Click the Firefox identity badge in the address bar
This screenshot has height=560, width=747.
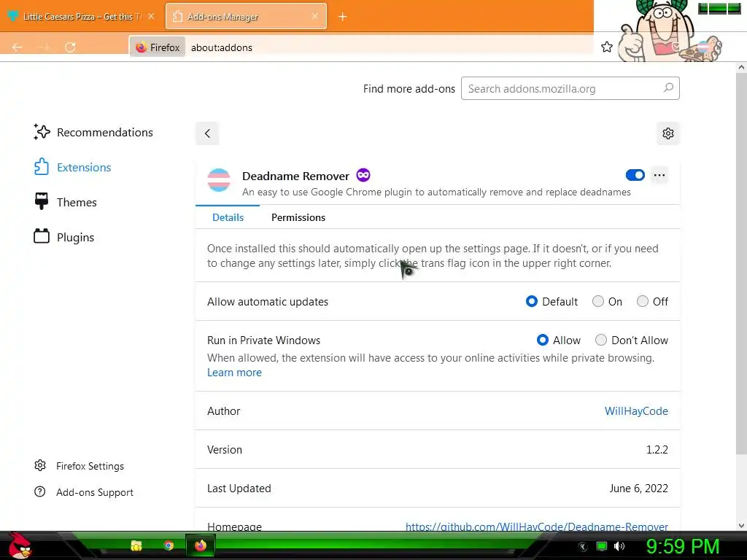coord(158,47)
